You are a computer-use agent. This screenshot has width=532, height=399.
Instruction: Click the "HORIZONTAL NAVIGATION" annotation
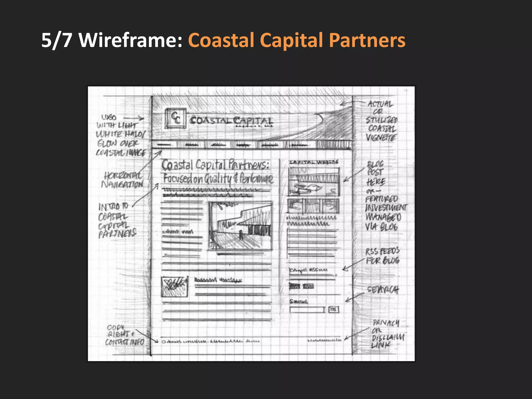(x=123, y=179)
